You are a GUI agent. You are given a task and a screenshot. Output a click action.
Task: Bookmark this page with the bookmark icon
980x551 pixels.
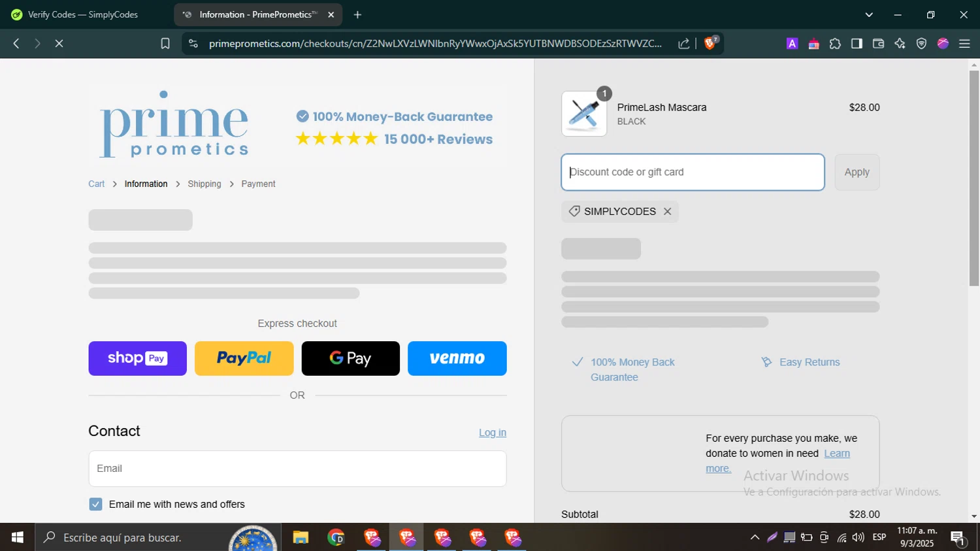(165, 43)
